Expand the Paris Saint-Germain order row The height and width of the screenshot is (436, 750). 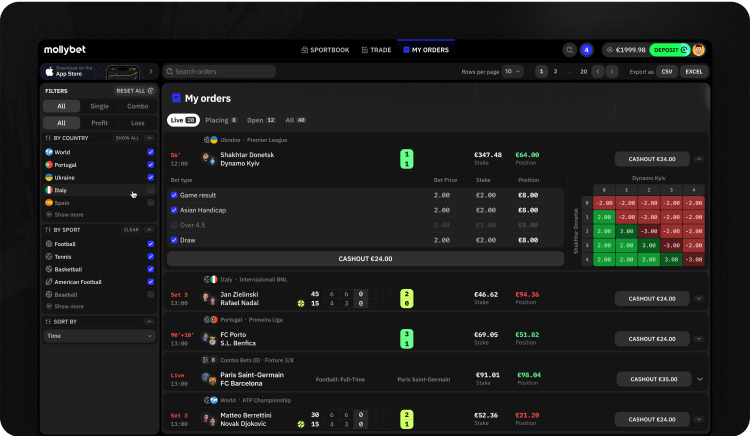(700, 379)
